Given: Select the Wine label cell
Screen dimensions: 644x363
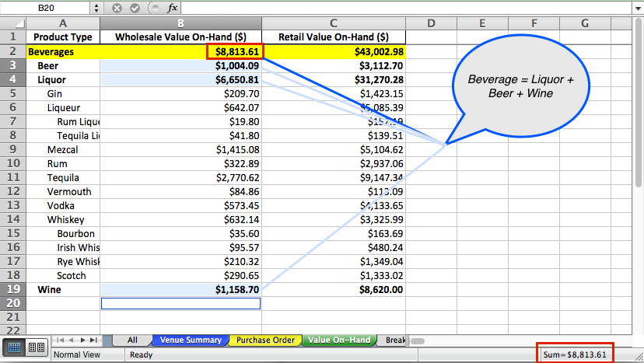Looking at the screenshot, I should (63, 289).
